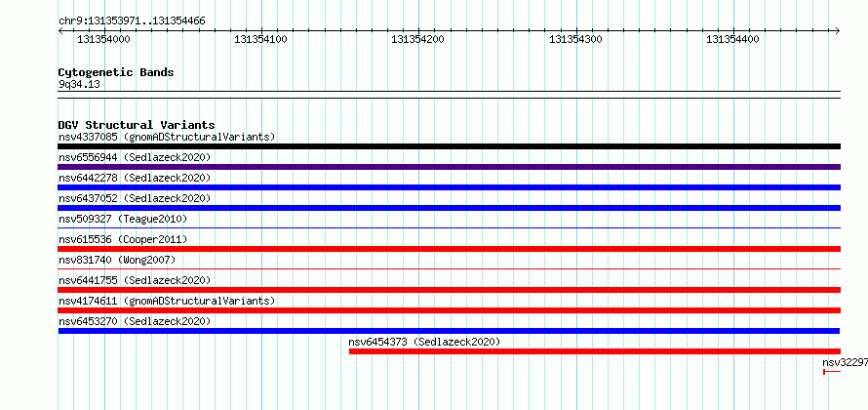Viewport: 868px width, 410px height.
Task: Open variant label nsv831740 (Wong2007)
Action: click(117, 260)
